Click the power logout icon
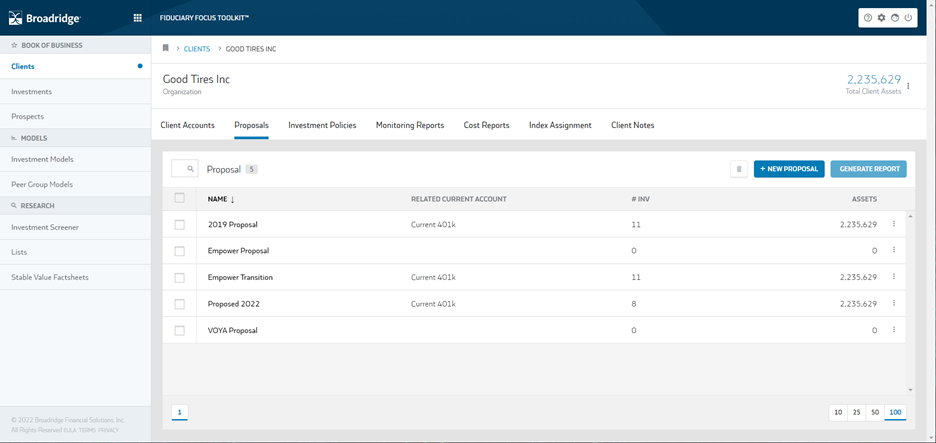Image resolution: width=936 pixels, height=443 pixels. 907,18
